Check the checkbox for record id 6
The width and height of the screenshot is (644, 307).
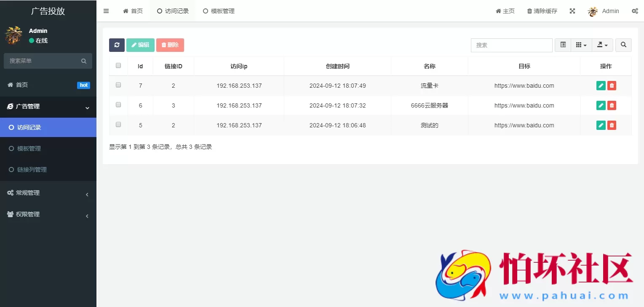118,105
